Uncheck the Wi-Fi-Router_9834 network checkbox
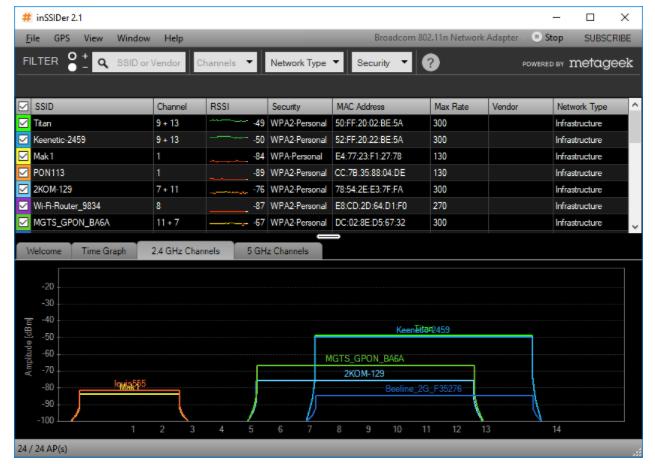The width and height of the screenshot is (655, 464). point(23,205)
